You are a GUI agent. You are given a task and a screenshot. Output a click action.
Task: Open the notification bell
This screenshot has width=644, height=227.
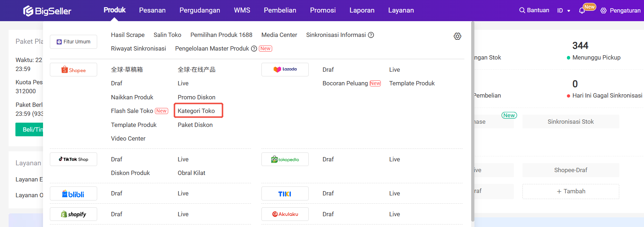582,11
